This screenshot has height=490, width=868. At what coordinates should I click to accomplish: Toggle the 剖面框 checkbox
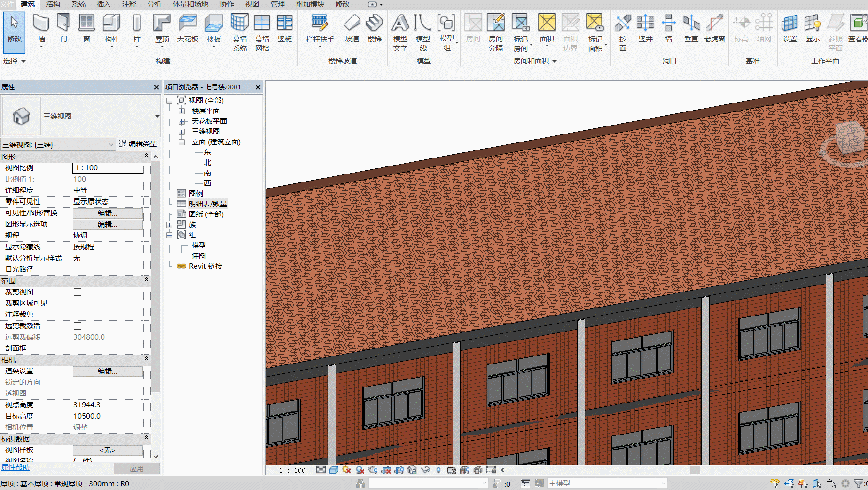point(78,348)
